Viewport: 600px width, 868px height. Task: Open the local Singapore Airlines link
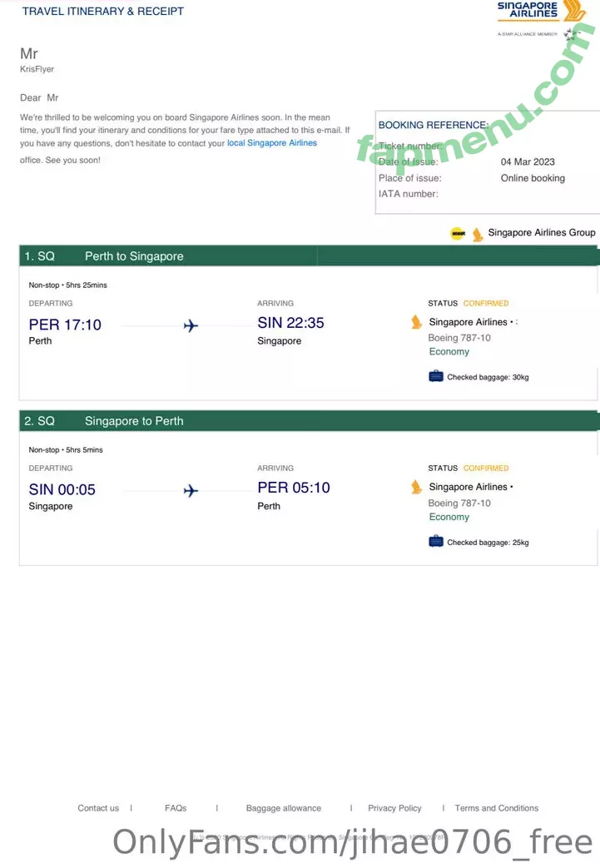tap(272, 143)
